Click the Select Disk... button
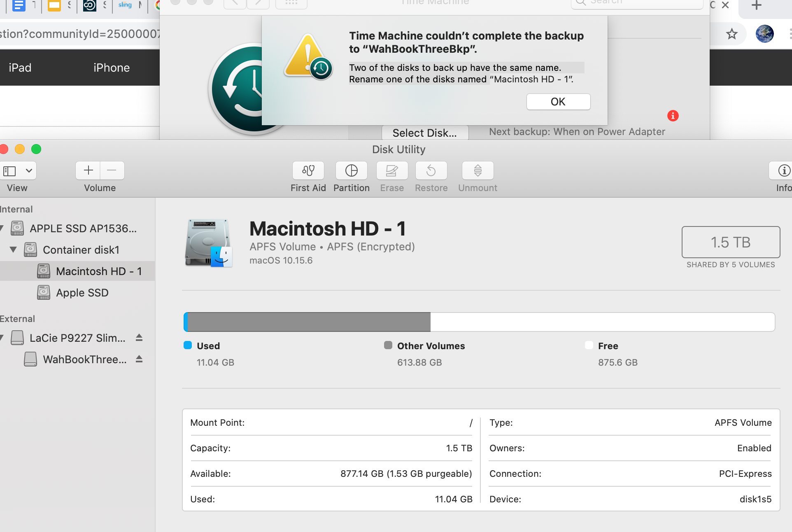 [424, 133]
